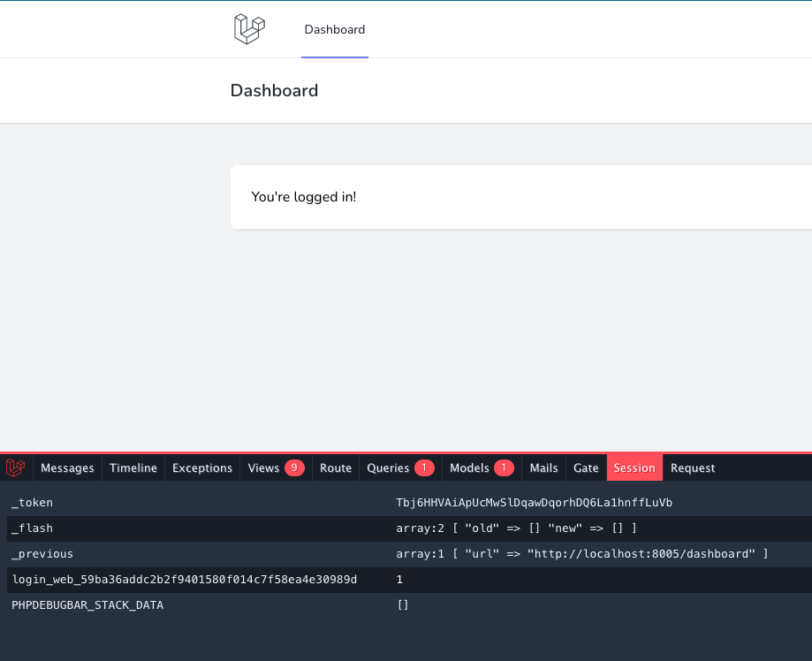Viewport: 812px width, 661px height.
Task: Select the Session tab
Action: point(634,467)
